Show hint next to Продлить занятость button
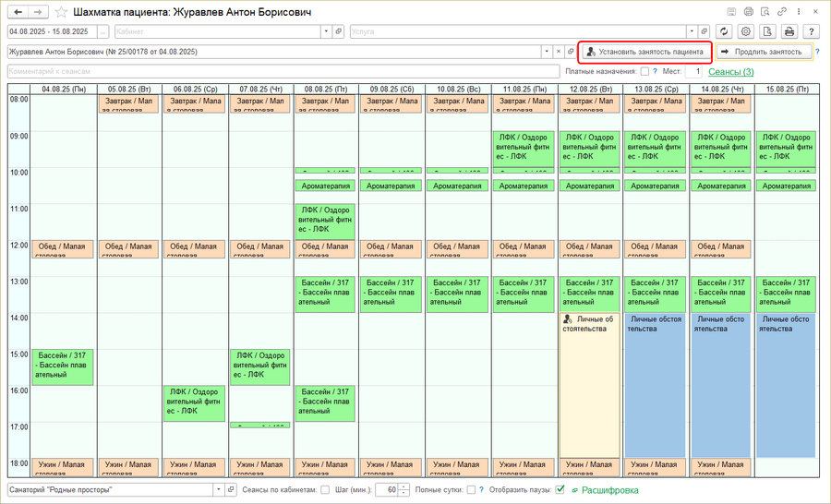This screenshot has width=831, height=504. click(817, 52)
